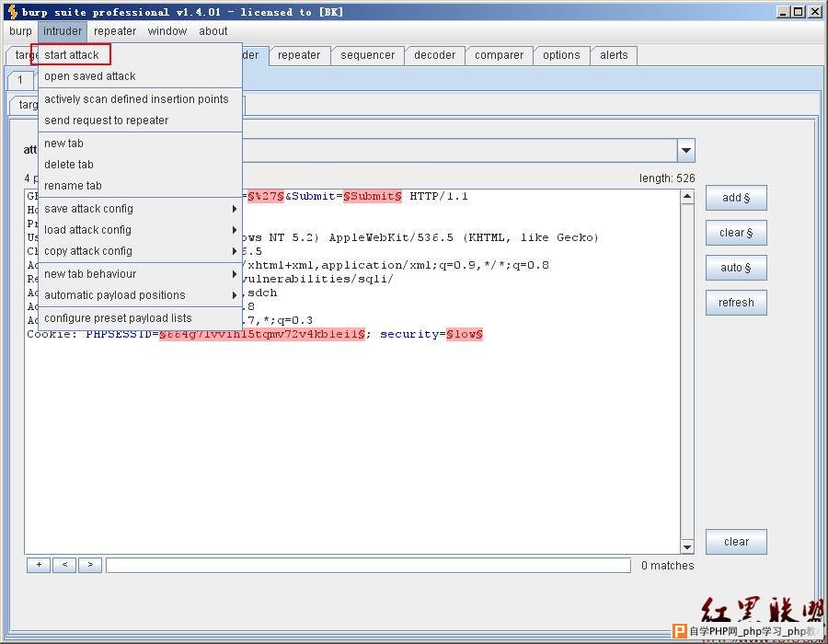Image resolution: width=828 pixels, height=644 pixels.
Task: Close the intruder menu in menu bar
Action: 63,31
